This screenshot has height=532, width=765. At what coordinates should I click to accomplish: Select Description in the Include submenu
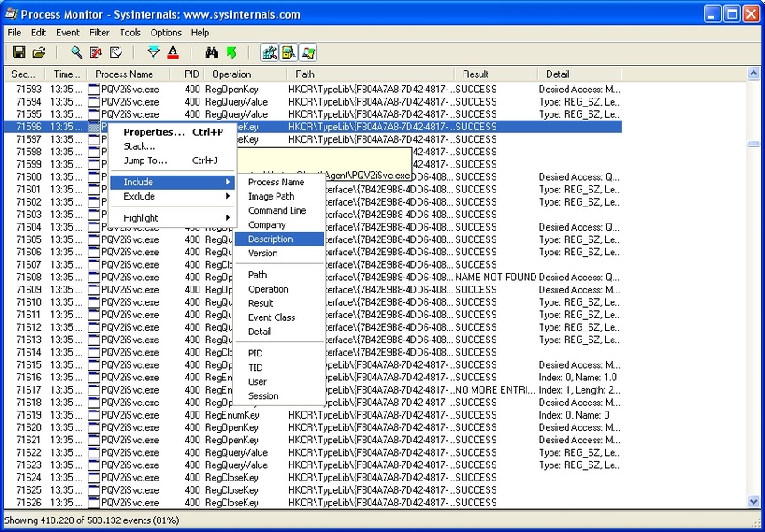click(x=270, y=239)
